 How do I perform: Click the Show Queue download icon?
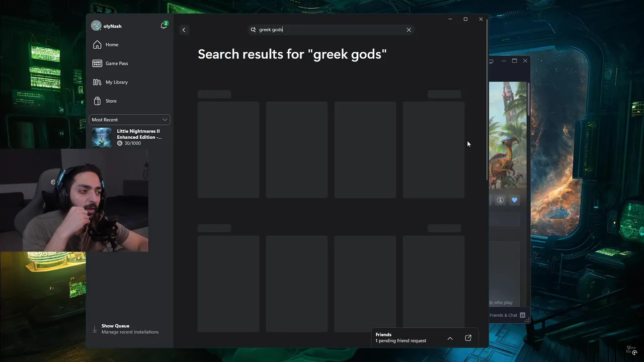click(x=95, y=329)
